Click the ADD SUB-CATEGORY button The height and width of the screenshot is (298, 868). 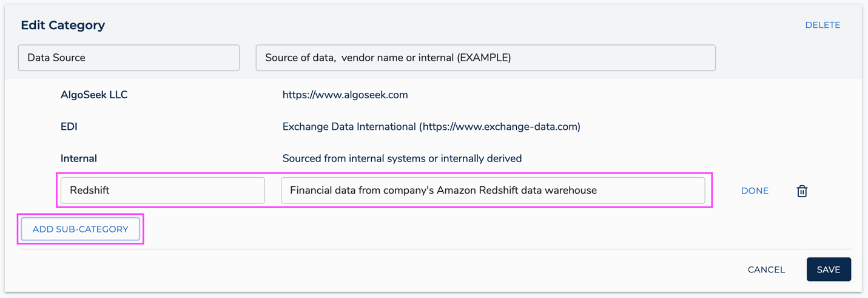[x=81, y=229]
